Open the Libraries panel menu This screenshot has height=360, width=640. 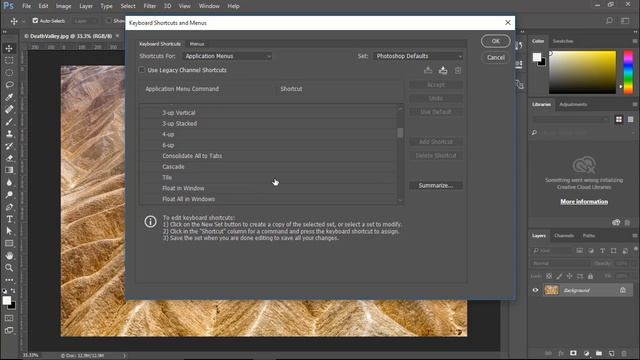point(635,104)
